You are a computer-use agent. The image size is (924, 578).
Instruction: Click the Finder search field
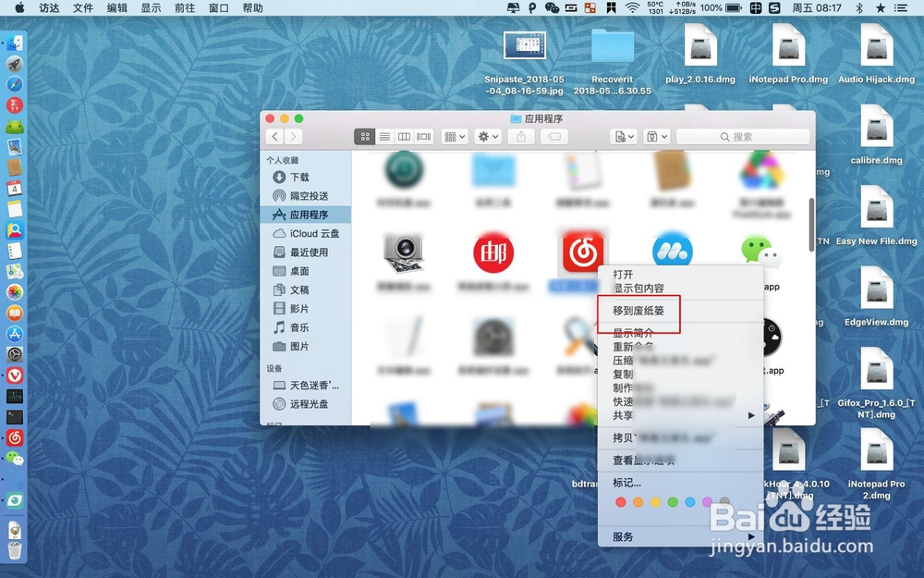click(x=743, y=137)
